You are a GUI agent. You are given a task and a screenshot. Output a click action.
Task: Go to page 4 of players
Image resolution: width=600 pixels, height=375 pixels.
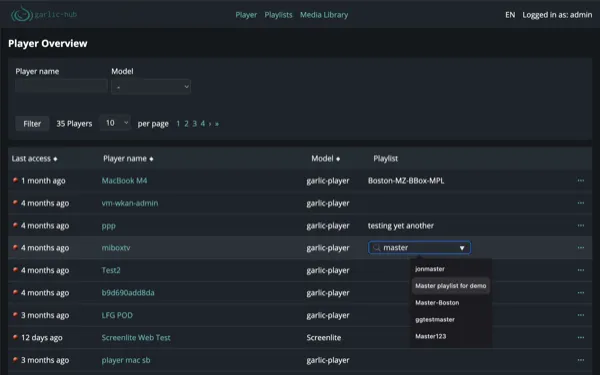203,124
